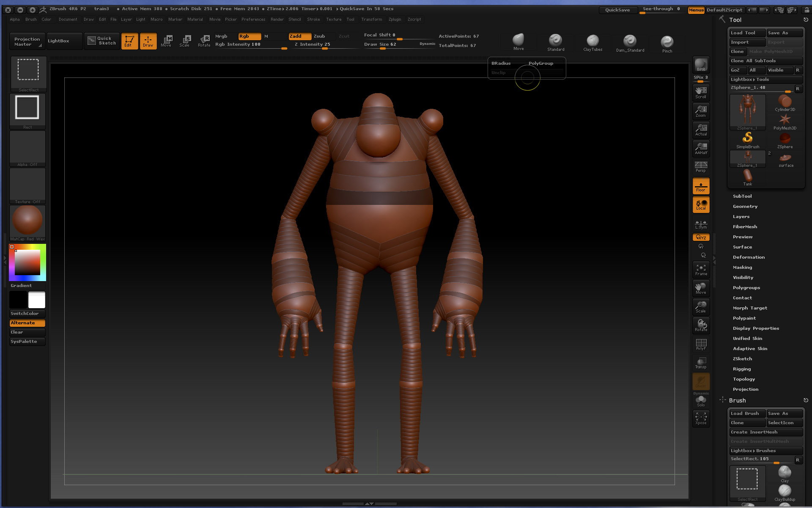The width and height of the screenshot is (812, 508).
Task: Toggle Solo mode
Action: 701,401
